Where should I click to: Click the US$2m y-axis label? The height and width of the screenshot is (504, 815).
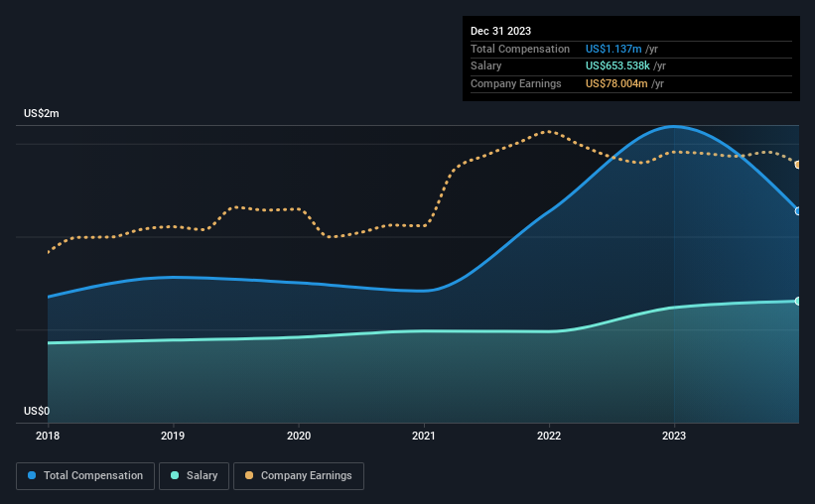pyautogui.click(x=42, y=113)
